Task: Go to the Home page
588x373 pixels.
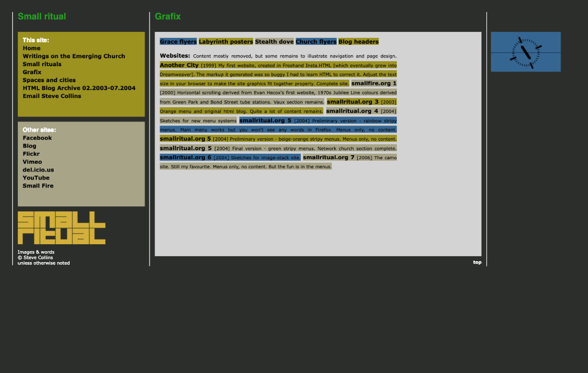Action: click(31, 48)
